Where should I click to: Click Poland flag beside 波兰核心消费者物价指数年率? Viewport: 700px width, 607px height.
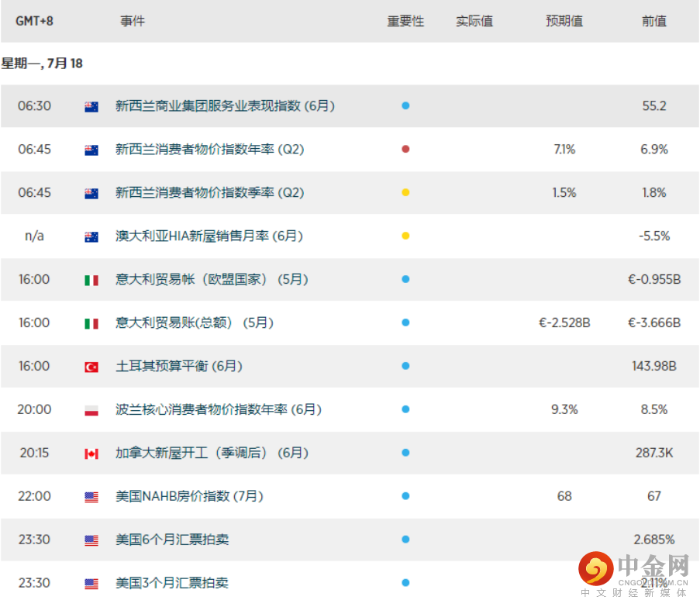91,410
